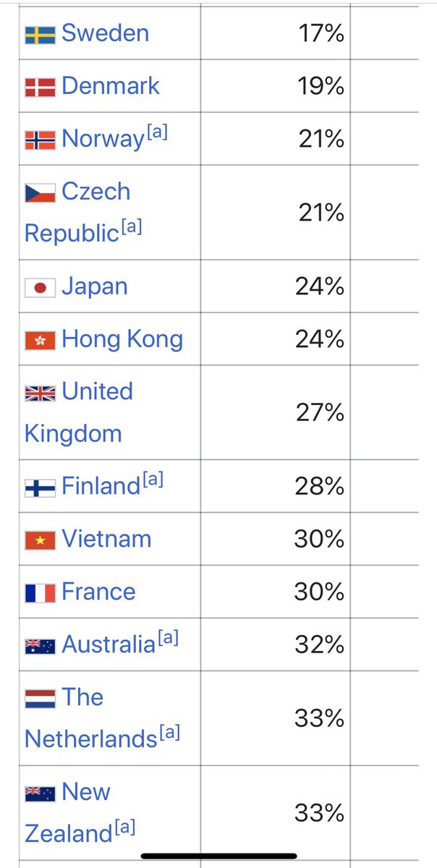
Task: Open the Denmark country link
Action: click(111, 86)
